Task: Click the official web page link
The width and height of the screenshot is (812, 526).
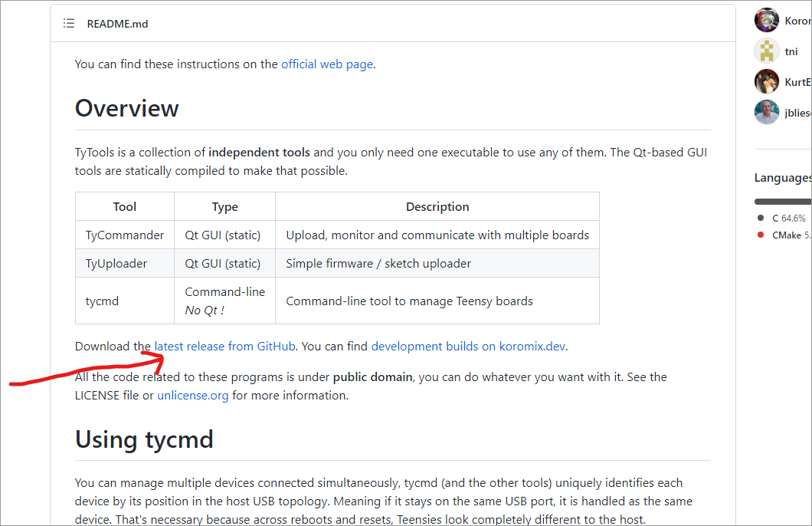Action: pyautogui.click(x=327, y=64)
